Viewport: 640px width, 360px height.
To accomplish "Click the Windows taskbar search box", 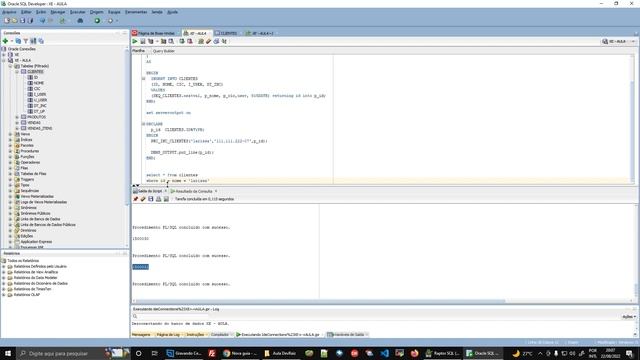I will [x=59, y=353].
